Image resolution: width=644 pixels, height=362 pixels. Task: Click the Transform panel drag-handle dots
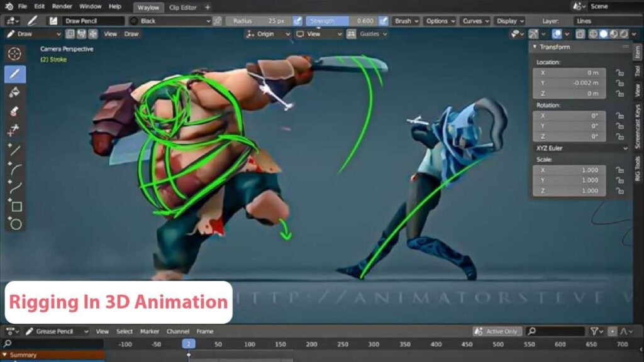(626, 47)
